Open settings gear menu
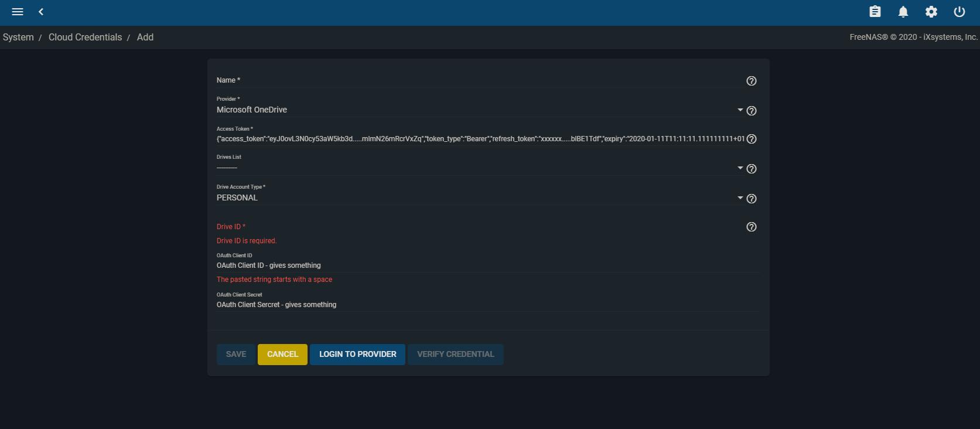This screenshot has width=980, height=429. [931, 12]
